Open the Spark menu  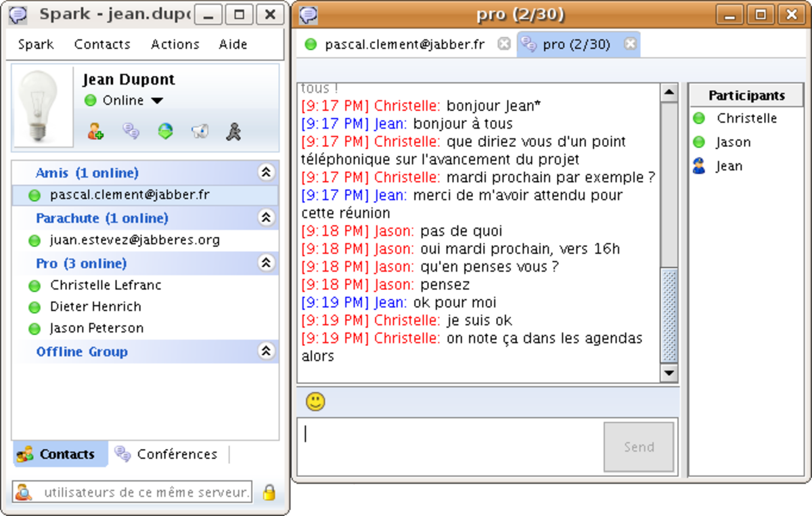coord(36,45)
